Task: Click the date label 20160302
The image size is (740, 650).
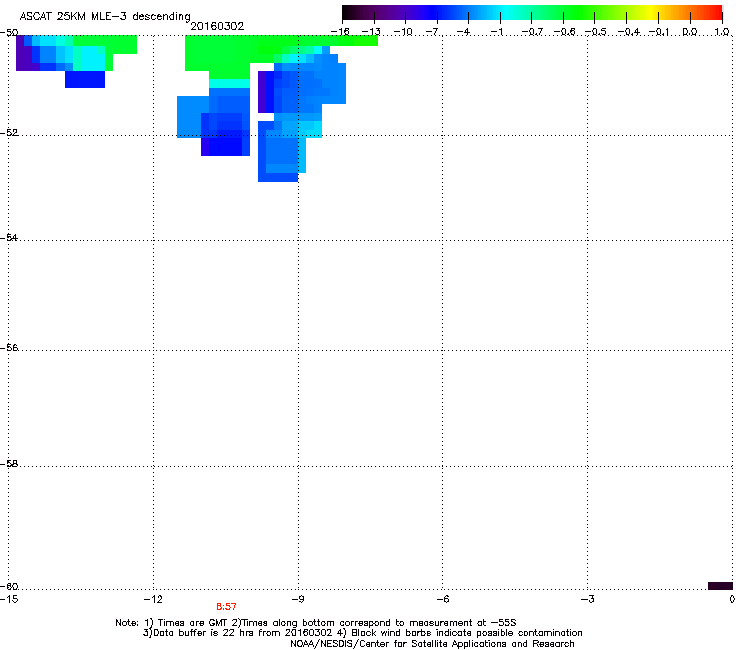Action: [x=217, y=26]
